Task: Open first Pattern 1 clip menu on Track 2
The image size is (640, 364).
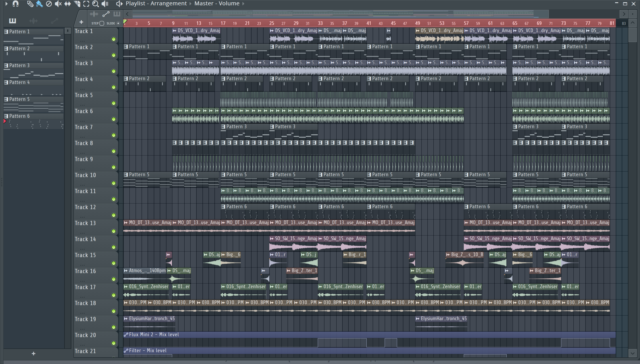Action: pos(126,47)
